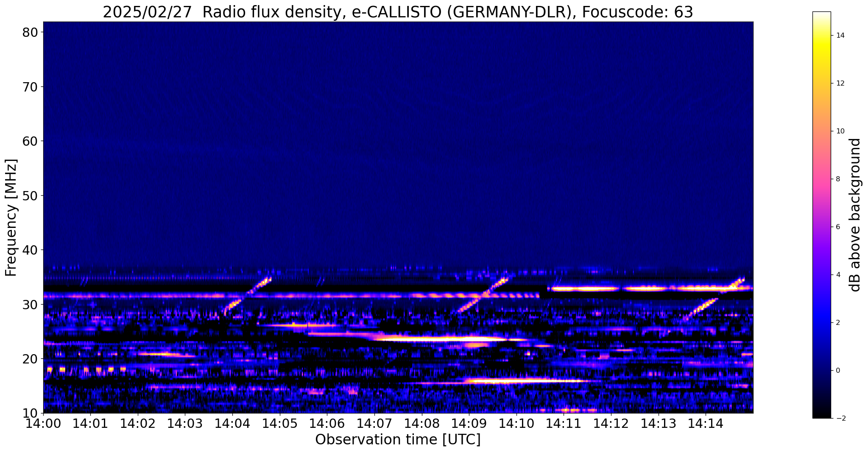Click the 20 MHz frequency tick label
The image size is (868, 452).
[30, 359]
